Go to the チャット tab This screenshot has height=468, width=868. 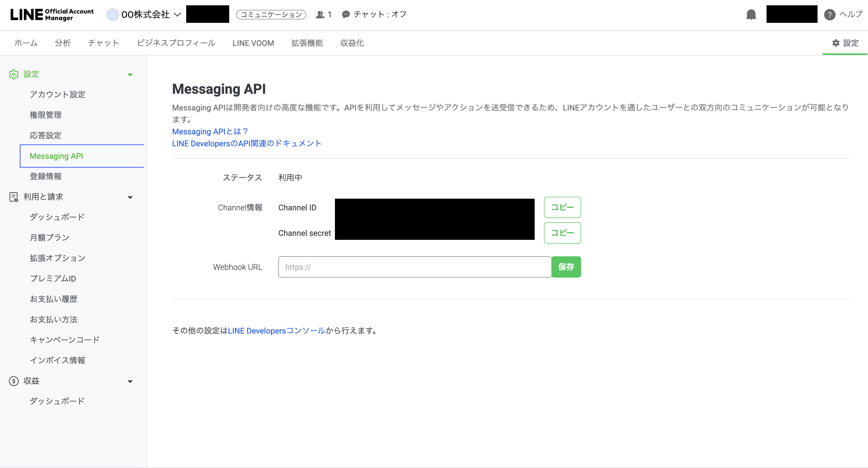point(104,43)
